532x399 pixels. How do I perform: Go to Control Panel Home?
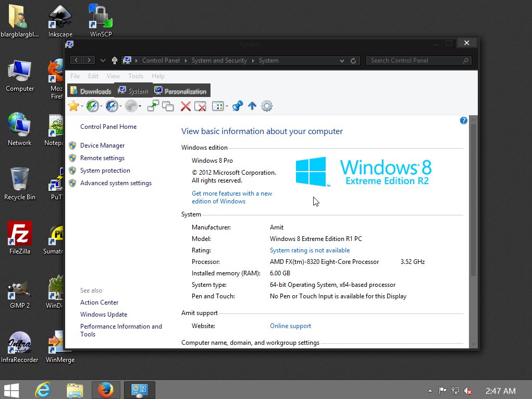click(108, 127)
